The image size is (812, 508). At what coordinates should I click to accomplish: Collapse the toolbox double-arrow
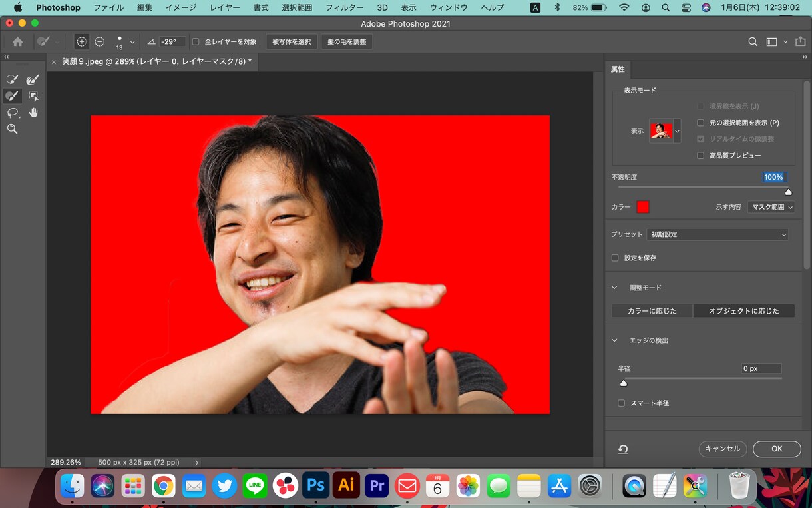click(7, 57)
